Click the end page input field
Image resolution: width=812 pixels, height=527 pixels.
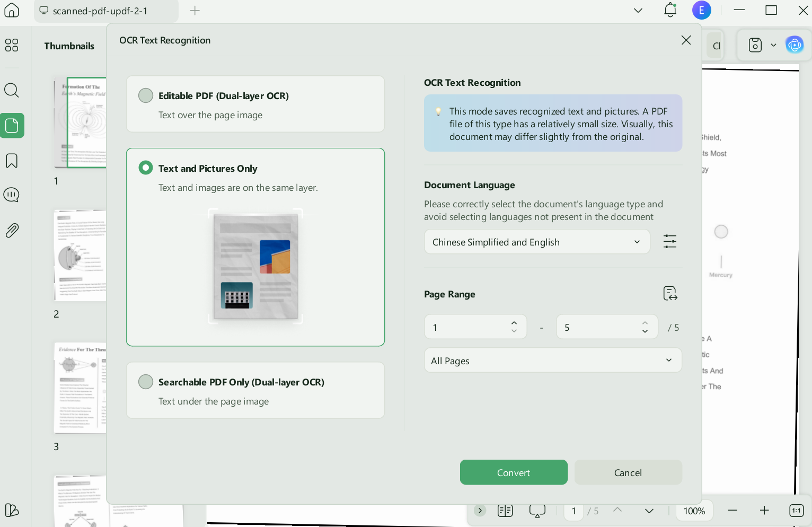[x=607, y=327]
